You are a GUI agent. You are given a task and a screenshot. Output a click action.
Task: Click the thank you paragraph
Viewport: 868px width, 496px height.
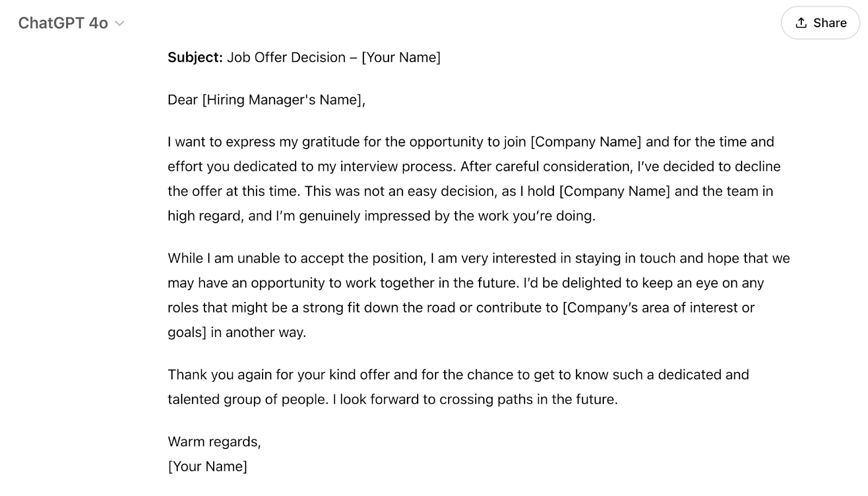pyautogui.click(x=458, y=386)
